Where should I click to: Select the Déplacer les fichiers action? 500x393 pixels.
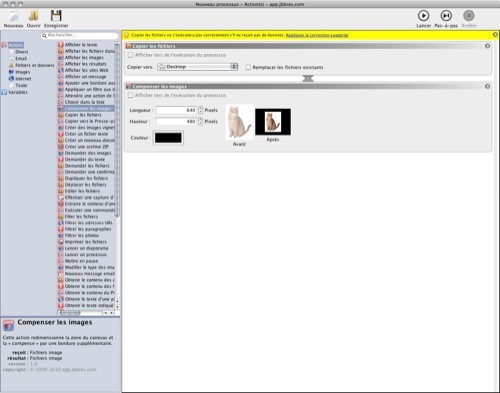86,185
